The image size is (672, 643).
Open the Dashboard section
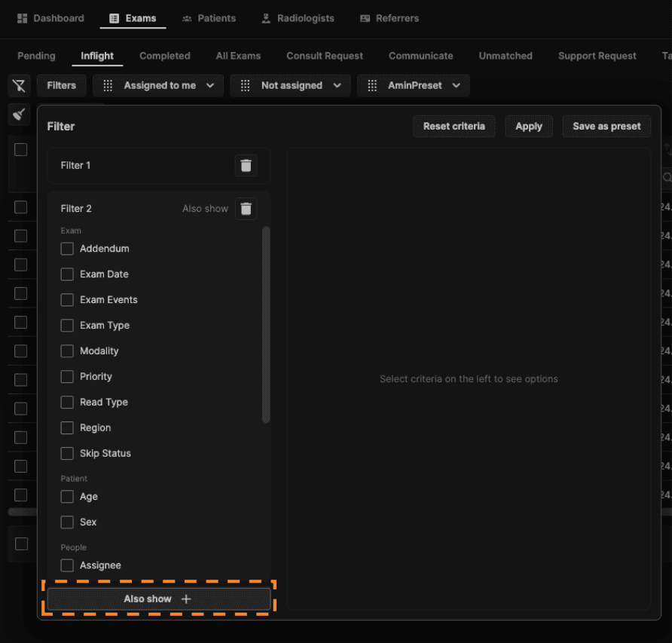coord(50,18)
